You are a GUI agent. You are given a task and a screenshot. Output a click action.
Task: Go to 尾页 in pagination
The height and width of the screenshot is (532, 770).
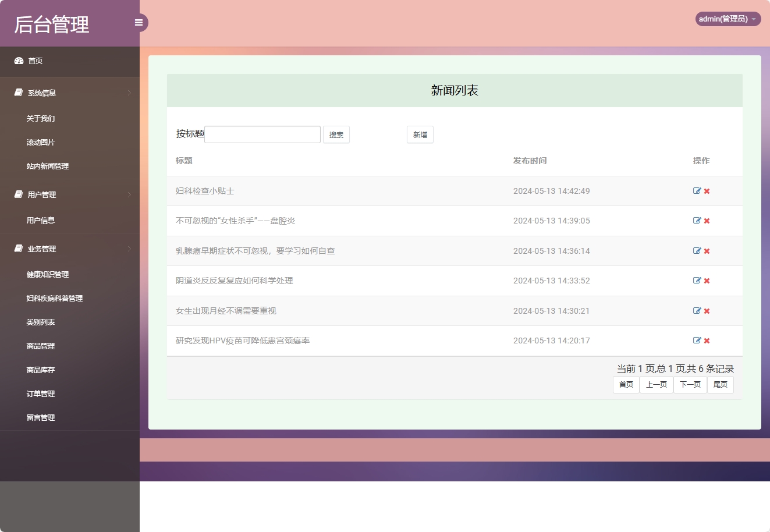[720, 384]
